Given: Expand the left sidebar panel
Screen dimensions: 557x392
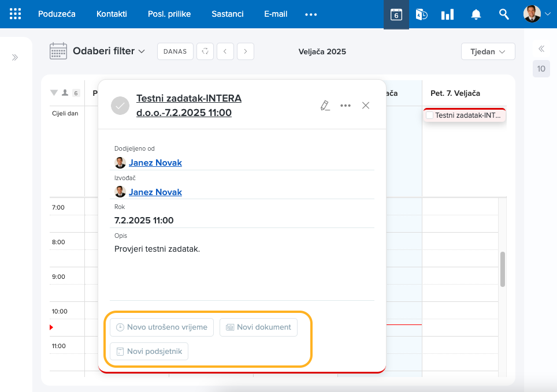Looking at the screenshot, I should point(15,57).
